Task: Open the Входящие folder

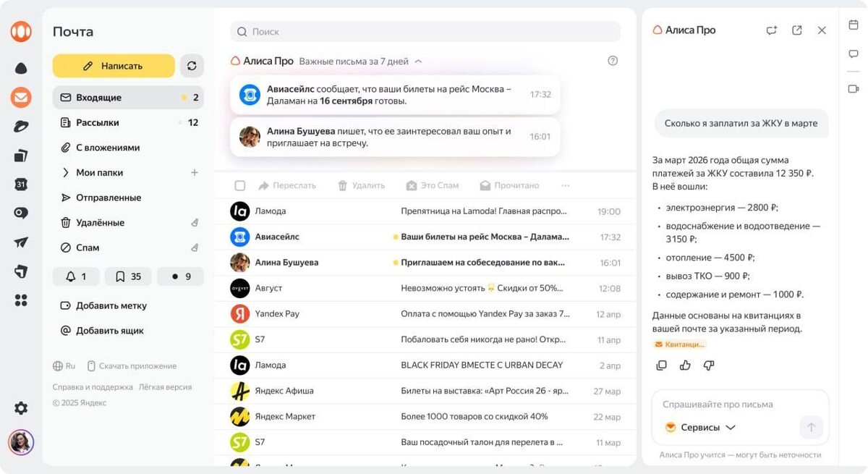Action: (128, 98)
